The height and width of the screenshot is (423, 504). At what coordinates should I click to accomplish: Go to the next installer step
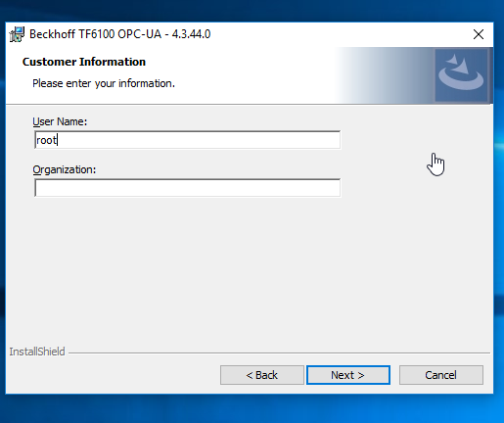click(x=348, y=375)
